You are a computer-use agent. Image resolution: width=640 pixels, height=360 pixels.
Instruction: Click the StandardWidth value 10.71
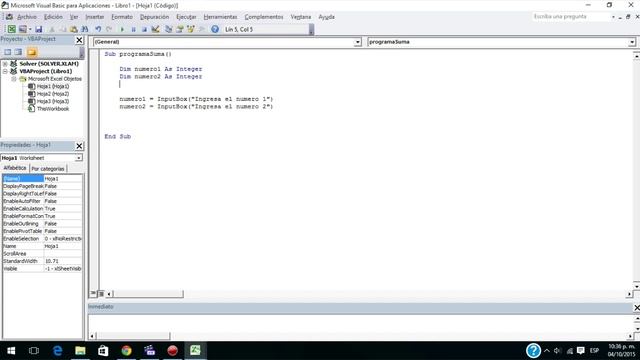[x=63, y=261]
